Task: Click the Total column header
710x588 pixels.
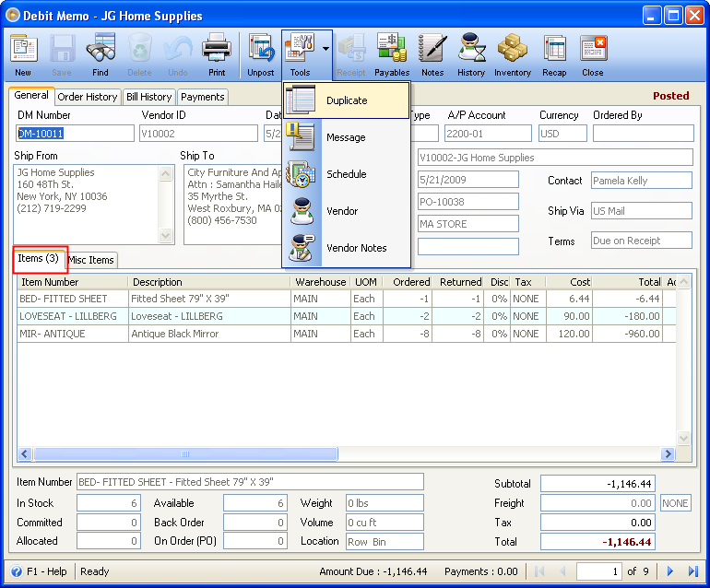Action: pyautogui.click(x=628, y=282)
